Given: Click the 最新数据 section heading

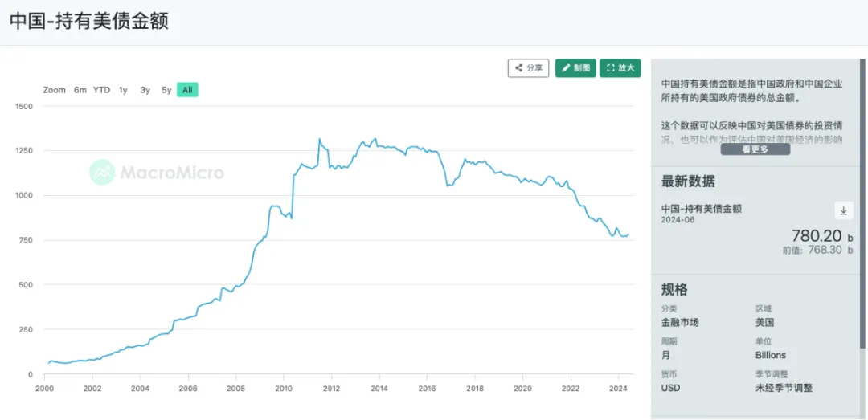Looking at the screenshot, I should point(688,181).
